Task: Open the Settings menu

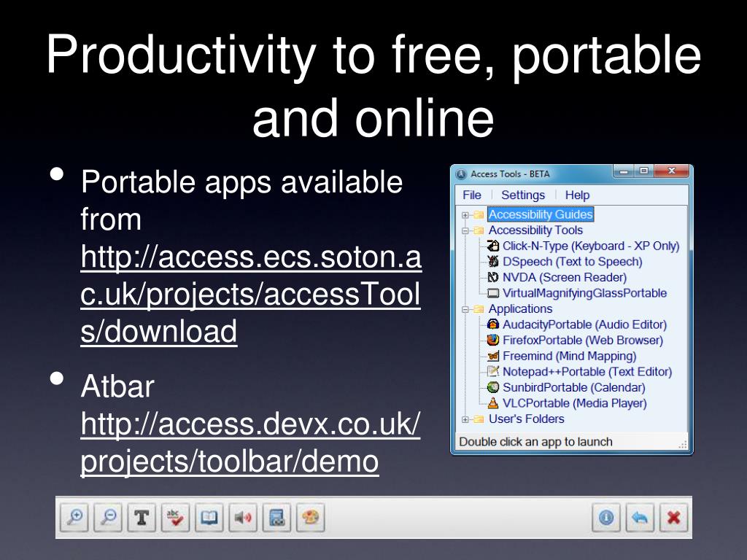Action: [522, 195]
